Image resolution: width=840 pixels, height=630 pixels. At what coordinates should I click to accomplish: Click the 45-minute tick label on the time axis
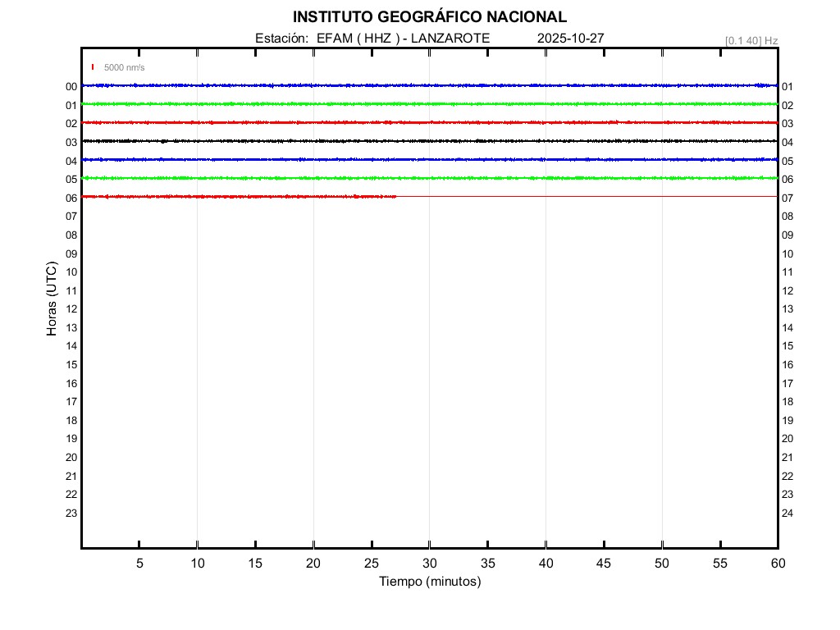point(604,564)
